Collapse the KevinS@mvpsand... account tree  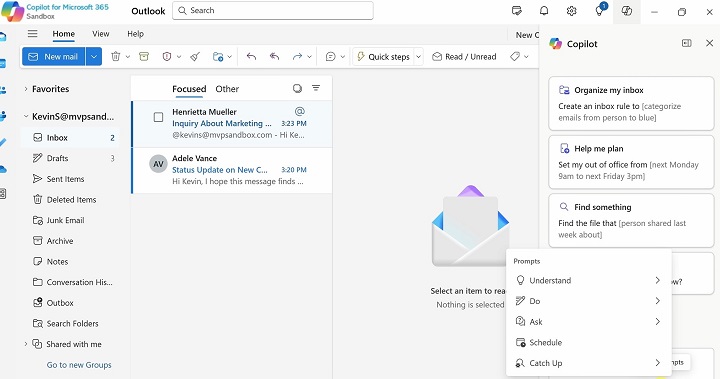click(26, 117)
